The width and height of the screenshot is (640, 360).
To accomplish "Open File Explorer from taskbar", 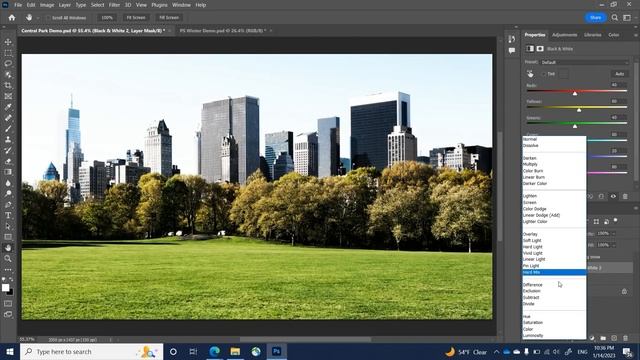I will click(x=235, y=351).
